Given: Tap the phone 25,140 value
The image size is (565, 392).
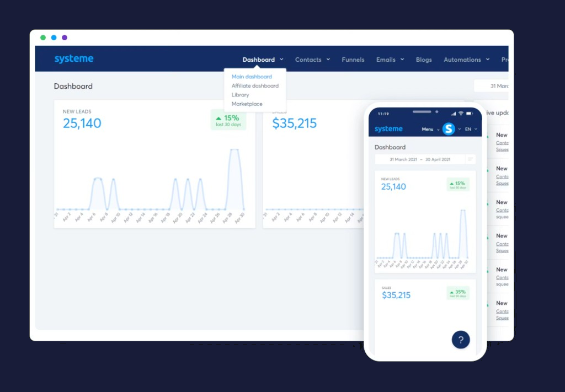Looking at the screenshot, I should click(x=393, y=186).
